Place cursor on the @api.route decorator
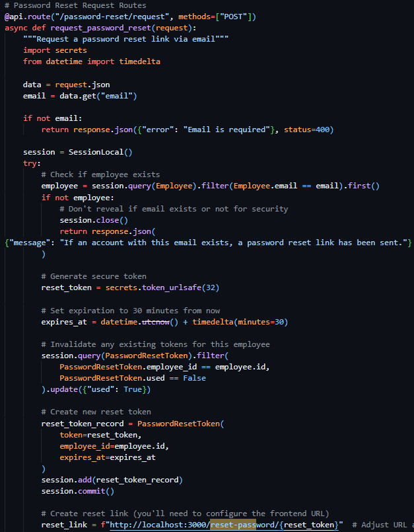 (26, 16)
